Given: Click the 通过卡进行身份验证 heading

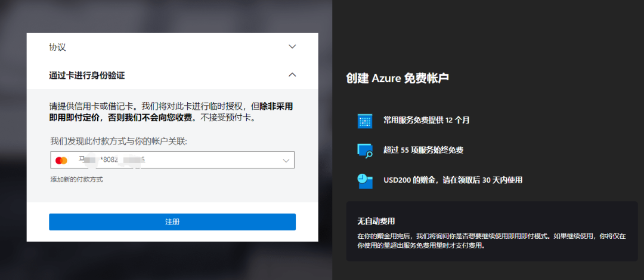Looking at the screenshot, I should click(86, 75).
